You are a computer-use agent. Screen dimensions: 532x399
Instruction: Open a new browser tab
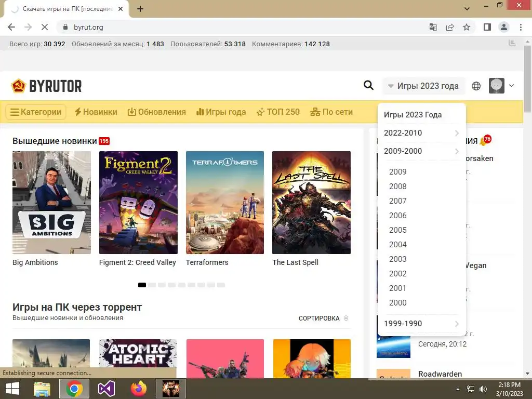tap(140, 9)
